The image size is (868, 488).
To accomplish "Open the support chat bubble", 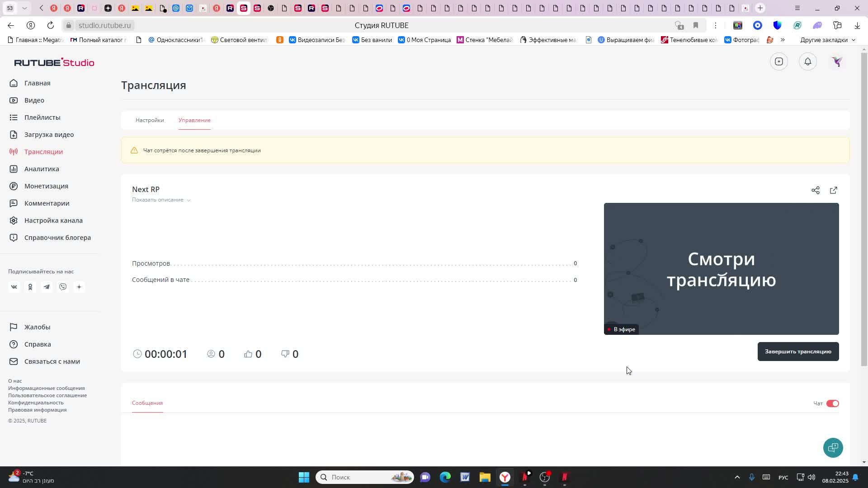I will pyautogui.click(x=833, y=447).
